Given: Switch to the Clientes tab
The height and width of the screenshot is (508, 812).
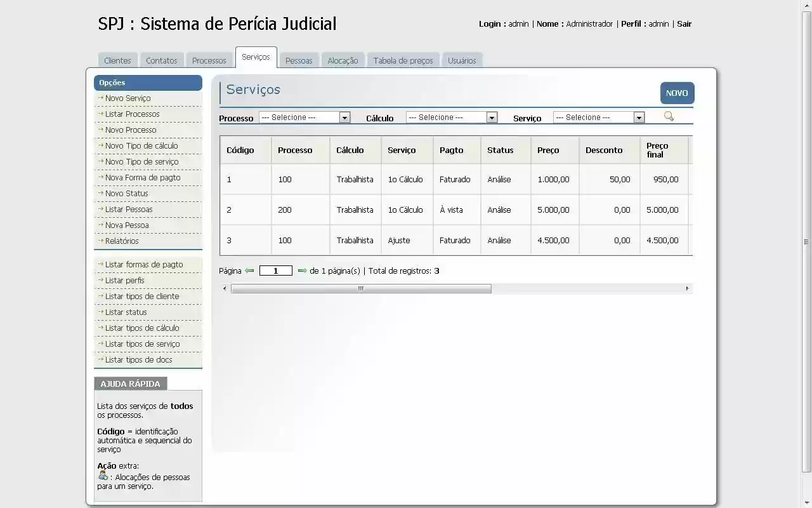Looking at the screenshot, I should point(117,60).
